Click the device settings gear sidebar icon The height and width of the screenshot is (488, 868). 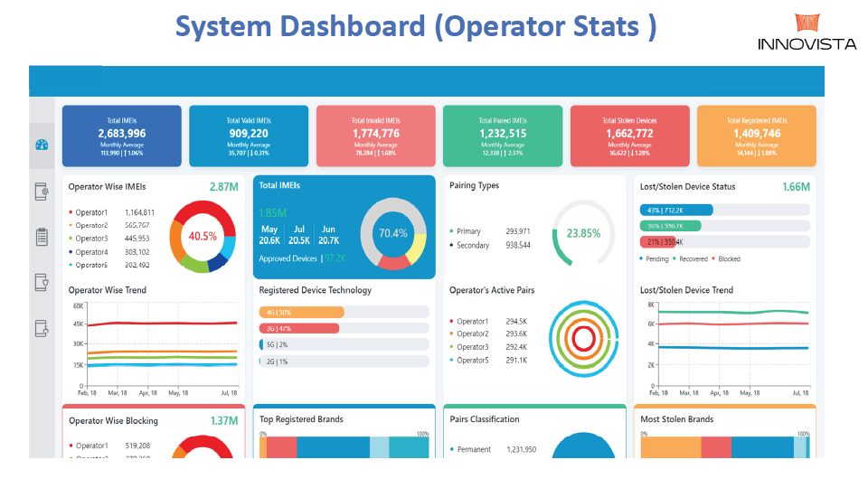(x=42, y=192)
